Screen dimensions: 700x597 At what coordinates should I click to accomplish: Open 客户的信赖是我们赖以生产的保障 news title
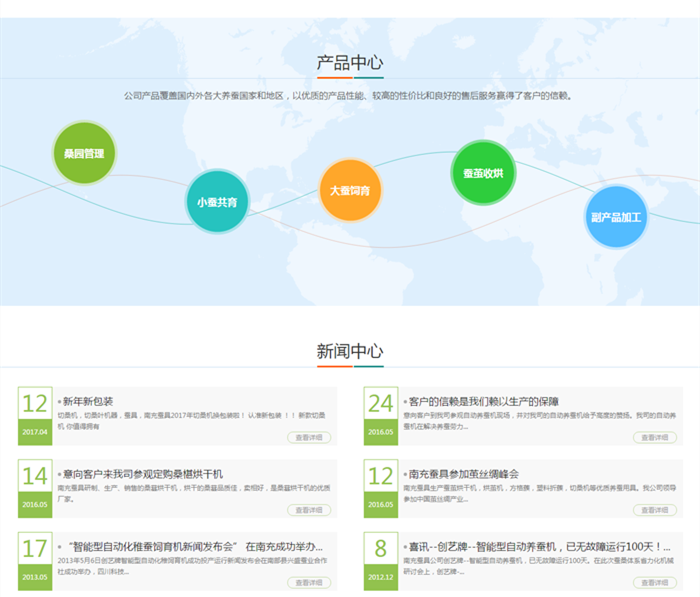click(x=483, y=400)
